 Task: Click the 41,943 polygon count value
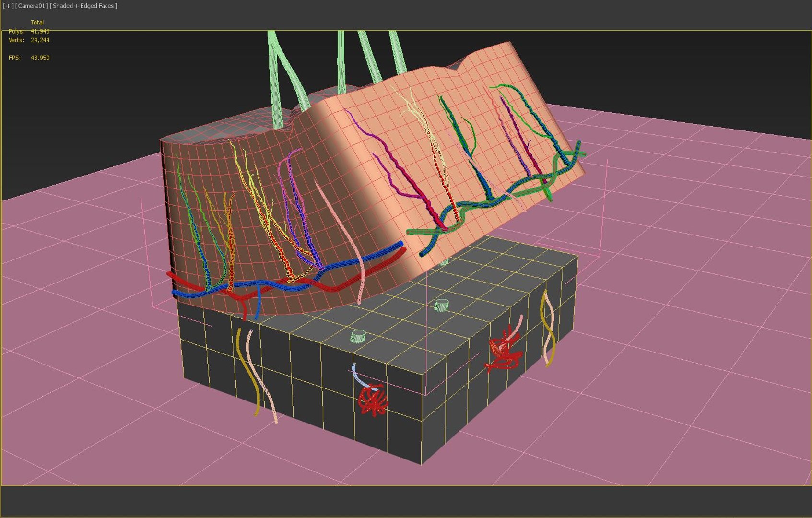40,31
